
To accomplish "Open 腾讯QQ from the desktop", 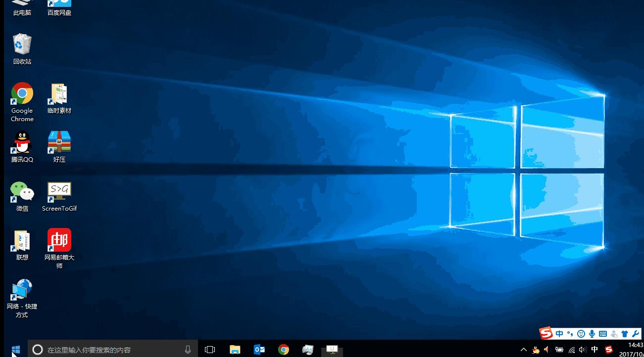I will tap(22, 142).
